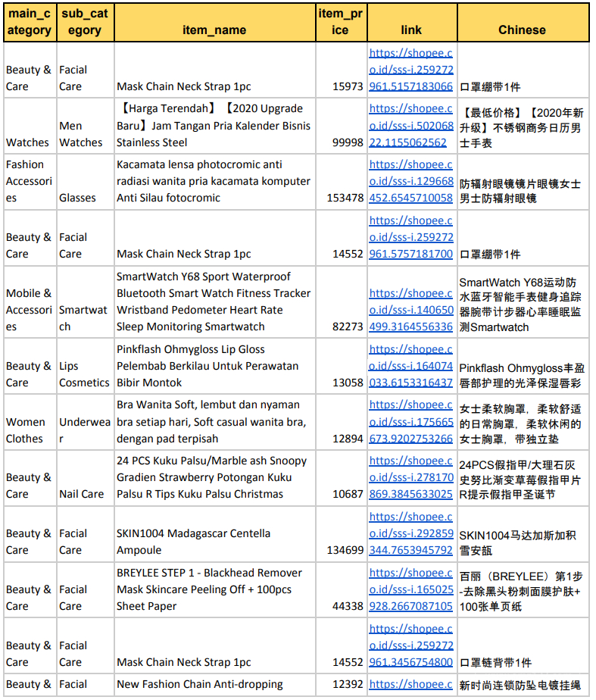Open the Shopee link ending 033.6153316437

[411, 366]
